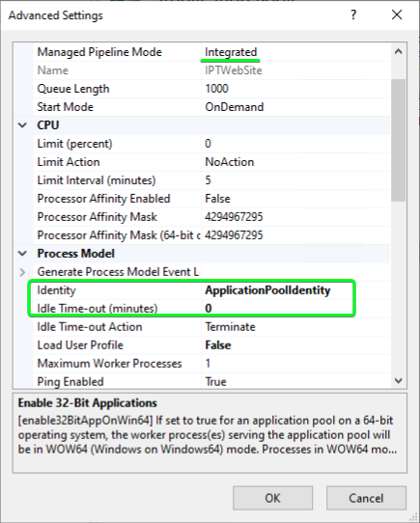This screenshot has width=420, height=523.
Task: Click the NoAction limit action value
Action: tap(230, 162)
